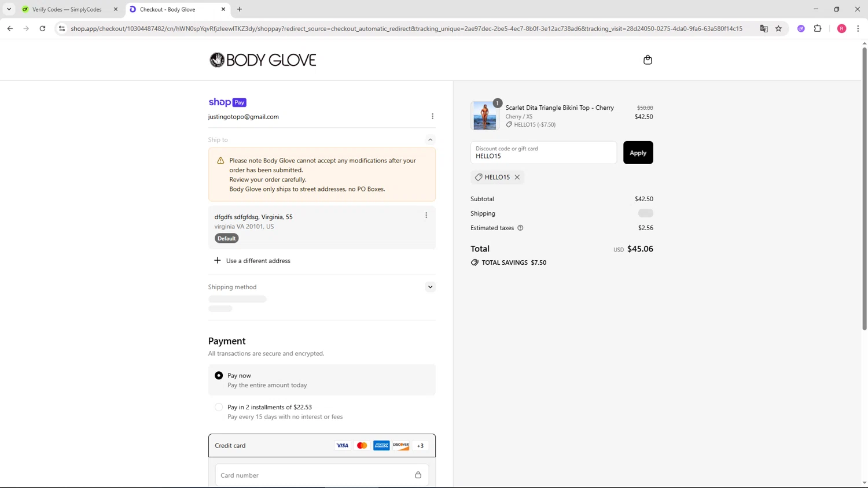This screenshot has height=488, width=868.
Task: Reload the checkout page
Action: [x=42, y=28]
